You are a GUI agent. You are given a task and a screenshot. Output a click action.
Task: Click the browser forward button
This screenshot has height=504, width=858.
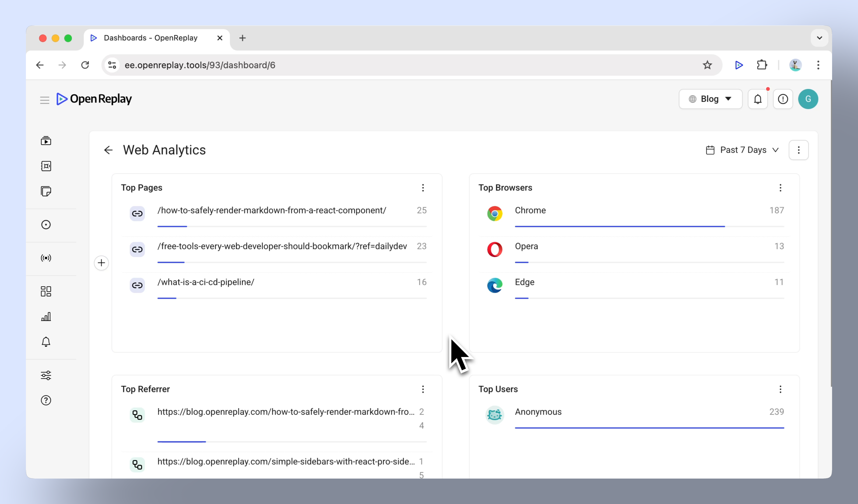tap(62, 65)
